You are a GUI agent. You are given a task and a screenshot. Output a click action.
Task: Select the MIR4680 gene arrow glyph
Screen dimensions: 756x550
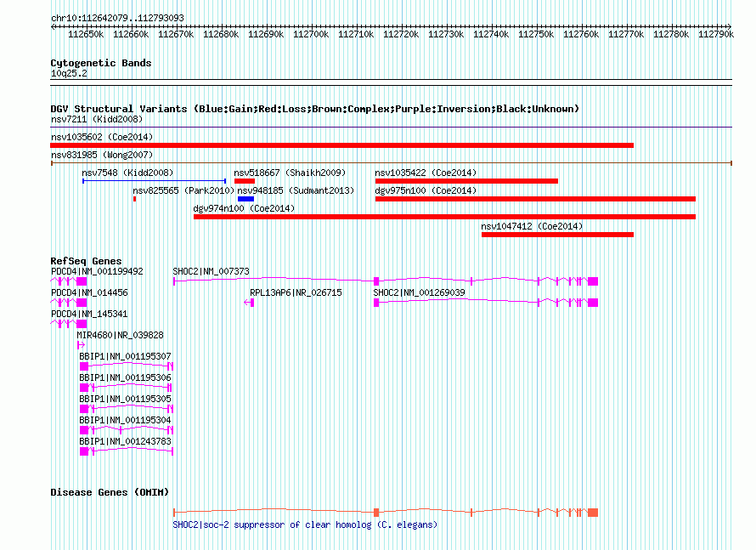81,345
